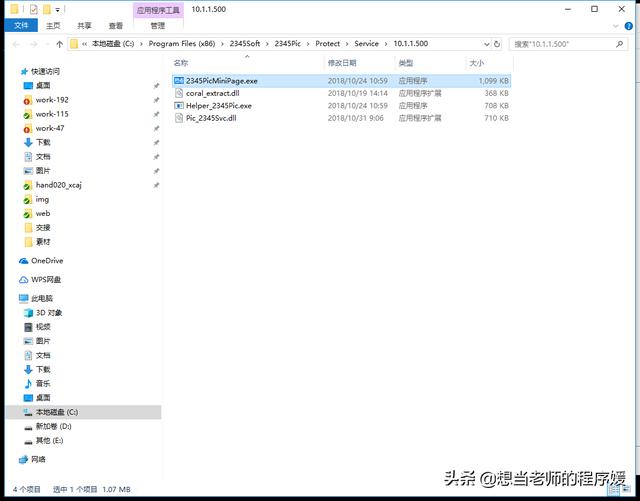Click the Helper_2345Pic.exe application icon
The width and height of the screenshot is (640, 501).
(x=179, y=106)
